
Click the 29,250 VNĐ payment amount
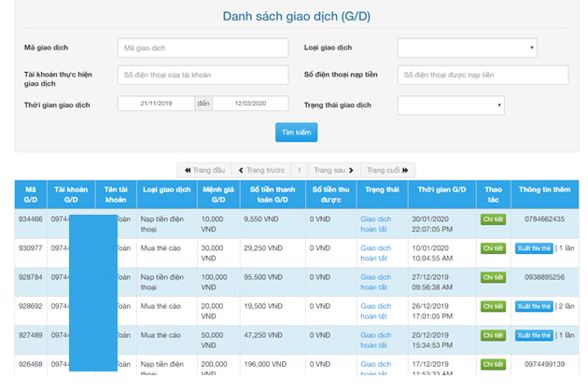pyautogui.click(x=263, y=248)
